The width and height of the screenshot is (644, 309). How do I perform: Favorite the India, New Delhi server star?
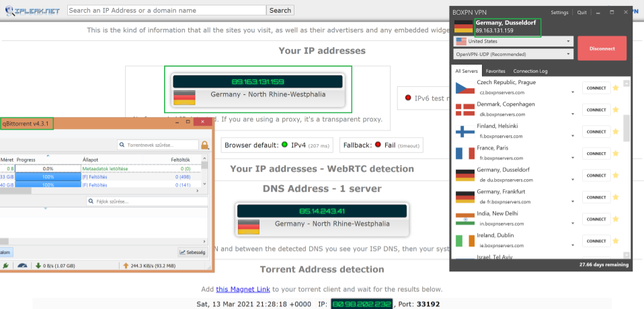pos(615,219)
